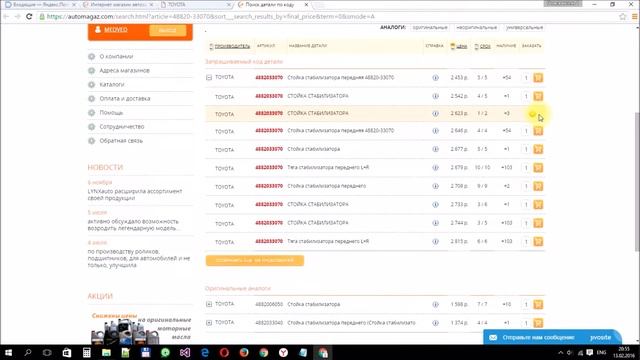Click quantity field in the 2 679 р. row

[526, 168]
